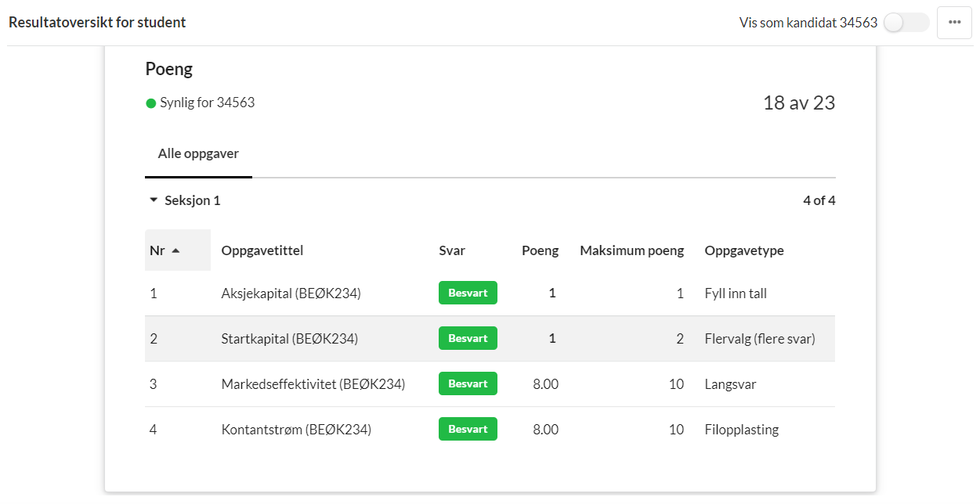Click Besvart badge for Startkapital
Screen dimensions: 980x504
468,338
